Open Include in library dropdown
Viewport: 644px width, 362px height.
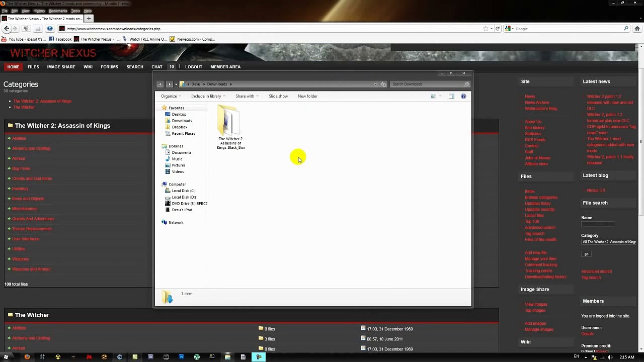tap(208, 96)
